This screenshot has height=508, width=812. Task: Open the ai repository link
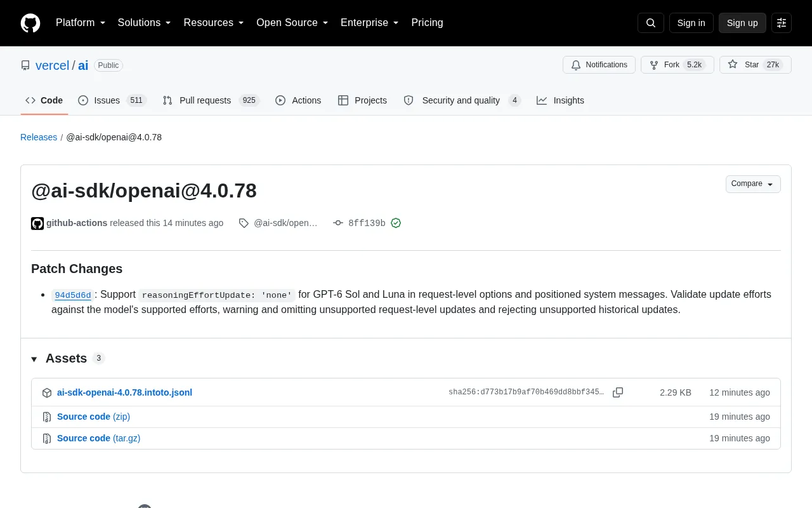point(83,65)
